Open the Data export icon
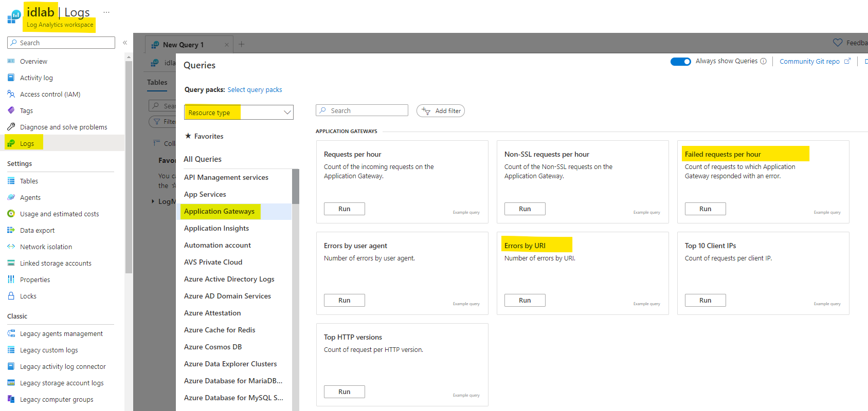 pyautogui.click(x=11, y=230)
